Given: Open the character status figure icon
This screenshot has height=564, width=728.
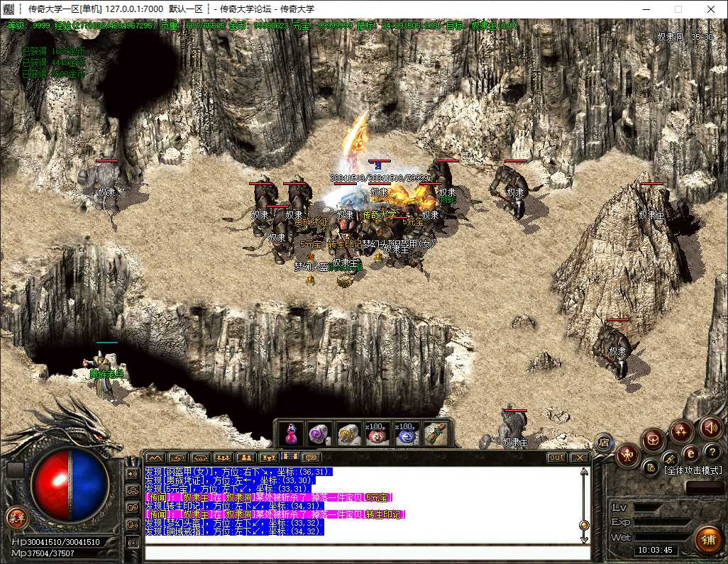Looking at the screenshot, I should pyautogui.click(x=628, y=455).
